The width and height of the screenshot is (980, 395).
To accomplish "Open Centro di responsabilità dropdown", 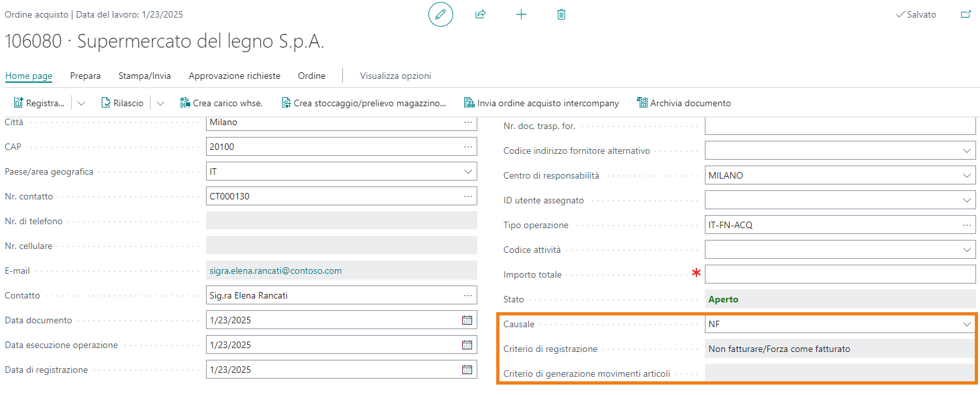I will click(966, 175).
